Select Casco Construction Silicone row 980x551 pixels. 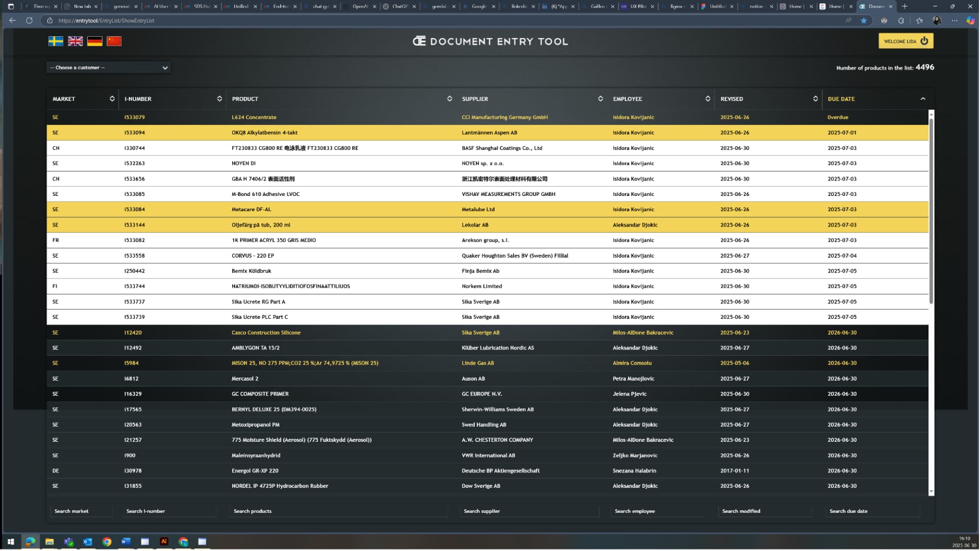(x=487, y=333)
